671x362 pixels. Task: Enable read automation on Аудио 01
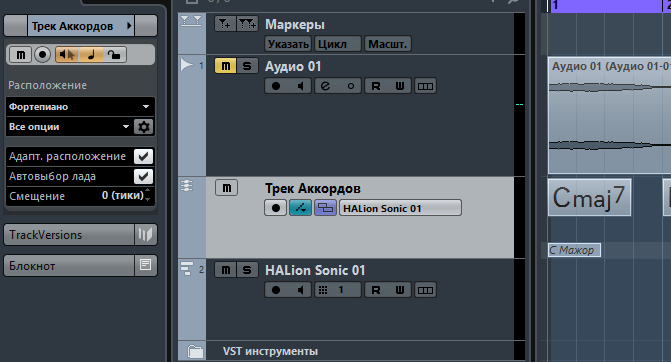coord(376,86)
